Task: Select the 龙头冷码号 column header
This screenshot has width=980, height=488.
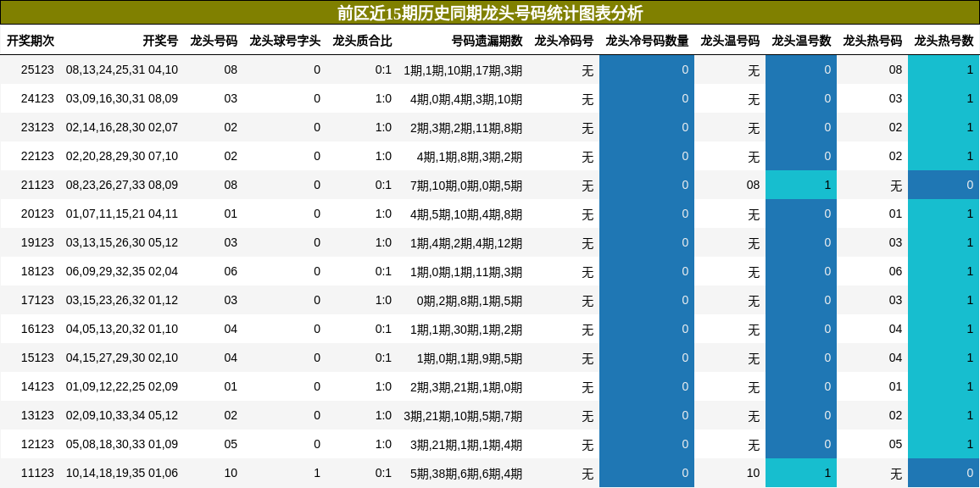Action: [x=564, y=42]
